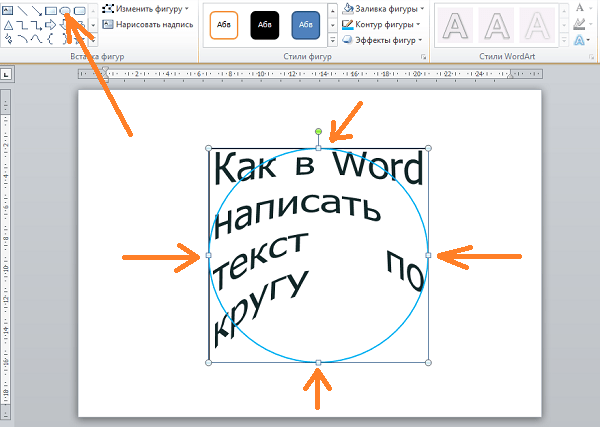Viewport: 600px width, 427px height.
Task: Apply first WordArt style letter A
Action: pos(455,25)
